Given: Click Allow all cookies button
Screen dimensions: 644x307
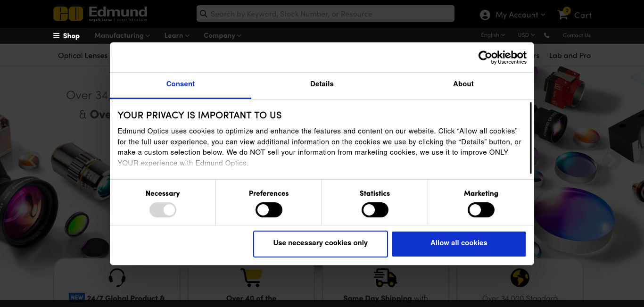Looking at the screenshot, I should [x=459, y=244].
